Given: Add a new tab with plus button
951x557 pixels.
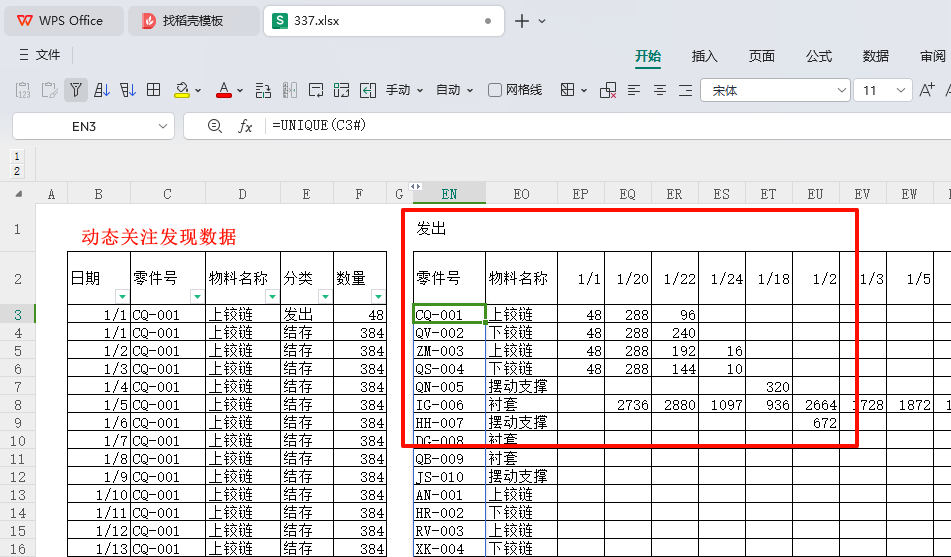Looking at the screenshot, I should 522,21.
